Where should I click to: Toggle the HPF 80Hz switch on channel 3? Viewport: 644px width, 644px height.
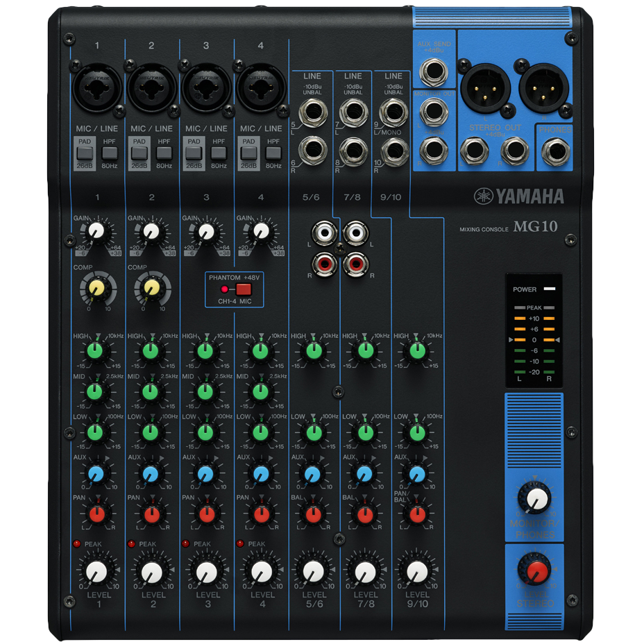[x=219, y=153]
